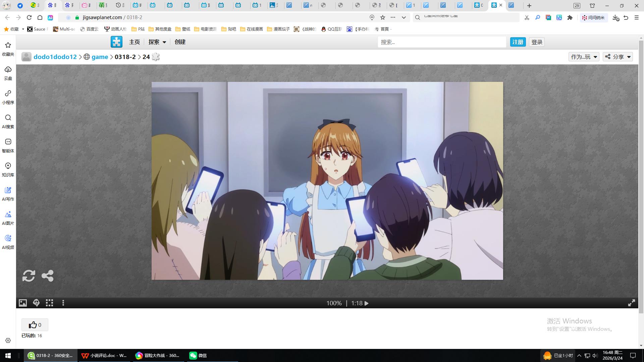Open the 创建 create menu item

[x=180, y=42]
